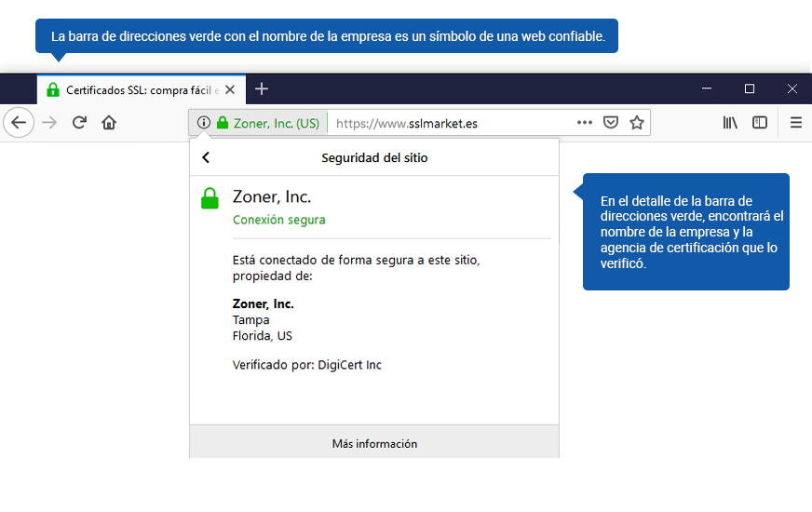Open the hamburger application menu
Viewport: 812px width, 512px height.
coord(796,123)
